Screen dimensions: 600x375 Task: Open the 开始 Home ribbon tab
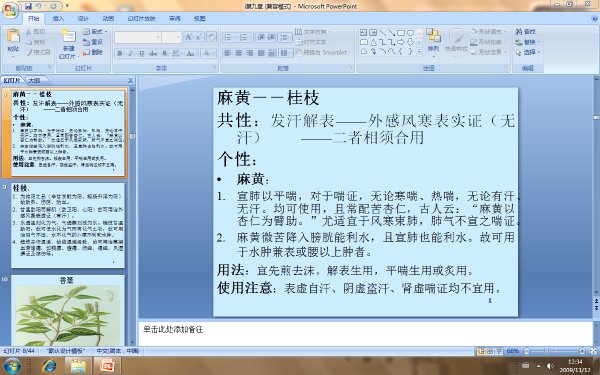pos(34,18)
